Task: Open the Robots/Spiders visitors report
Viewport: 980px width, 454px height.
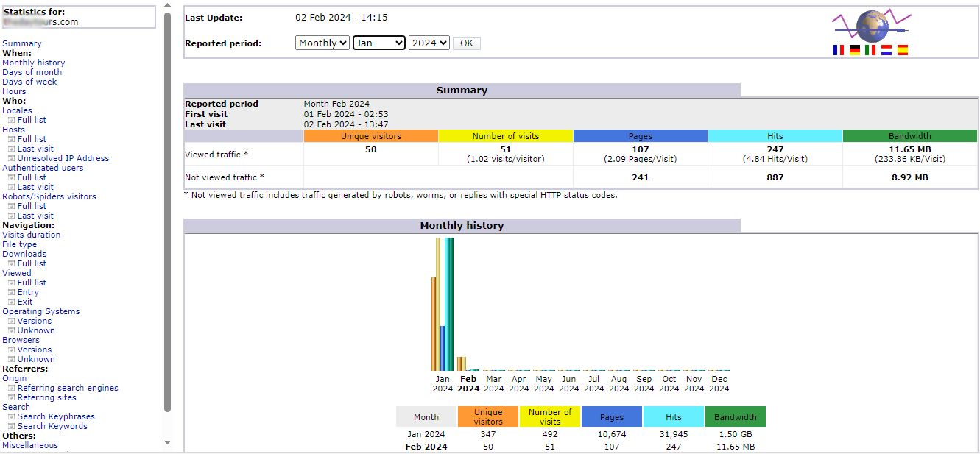Action: click(49, 196)
